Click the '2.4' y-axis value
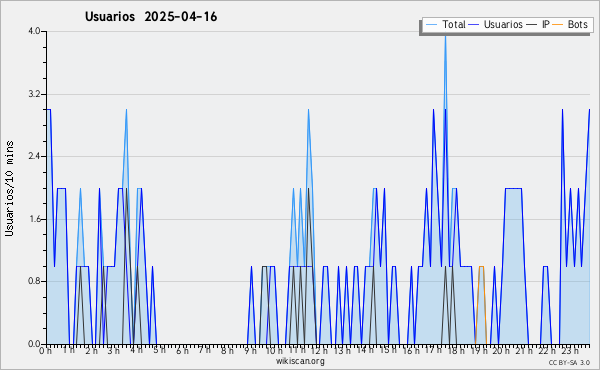 34,156
